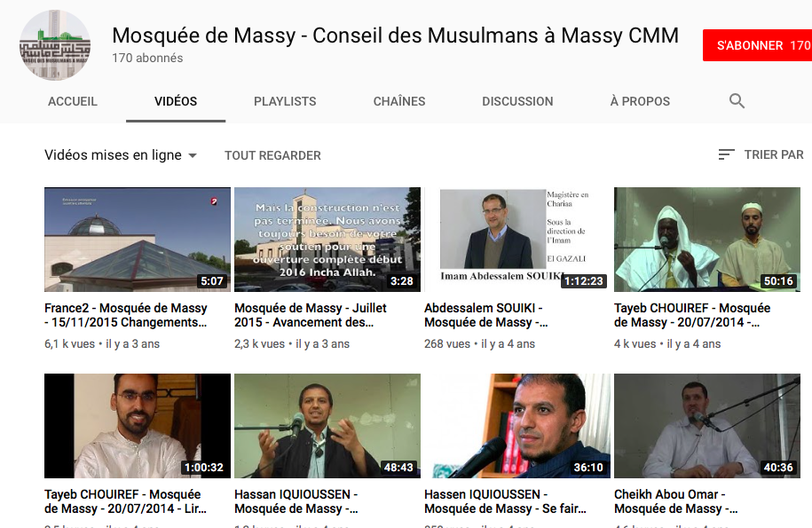Open the France2 Mosquée de Massy video thumbnail
The width and height of the screenshot is (812, 528).
tap(138, 240)
